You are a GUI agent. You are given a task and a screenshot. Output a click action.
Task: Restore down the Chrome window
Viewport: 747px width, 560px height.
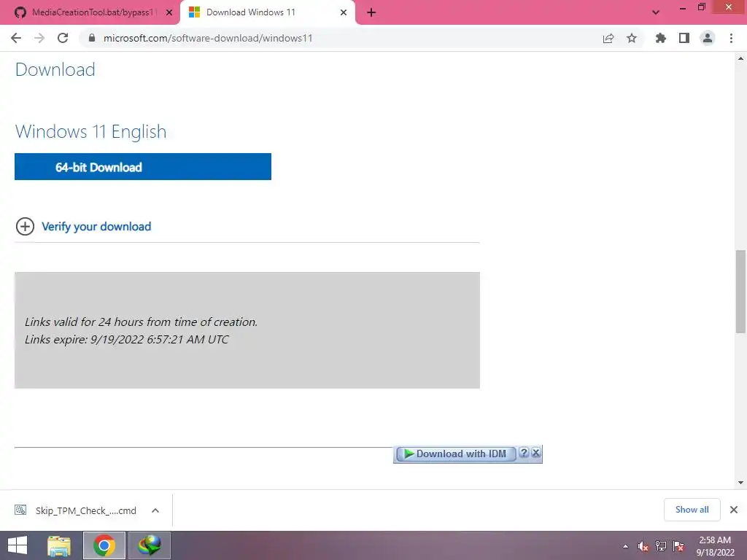coord(701,7)
